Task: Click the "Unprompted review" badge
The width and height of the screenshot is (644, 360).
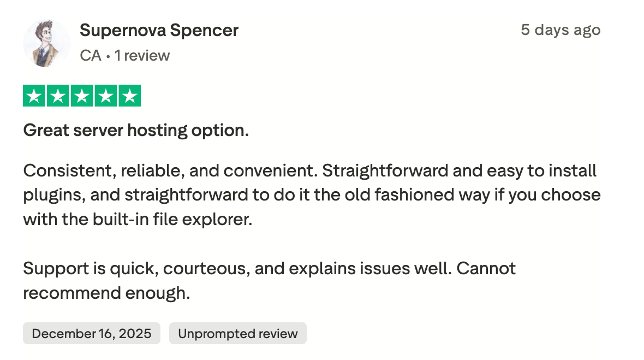Action: pyautogui.click(x=238, y=333)
